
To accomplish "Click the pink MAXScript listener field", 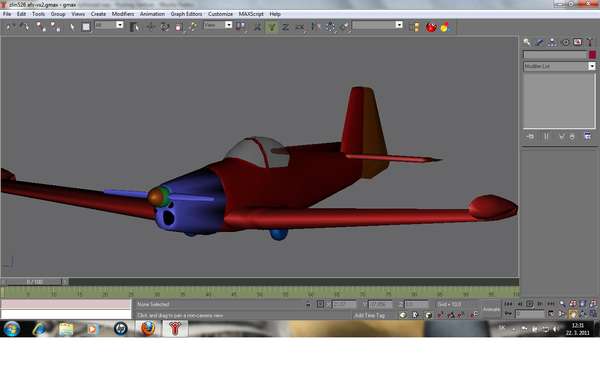I will [66, 305].
